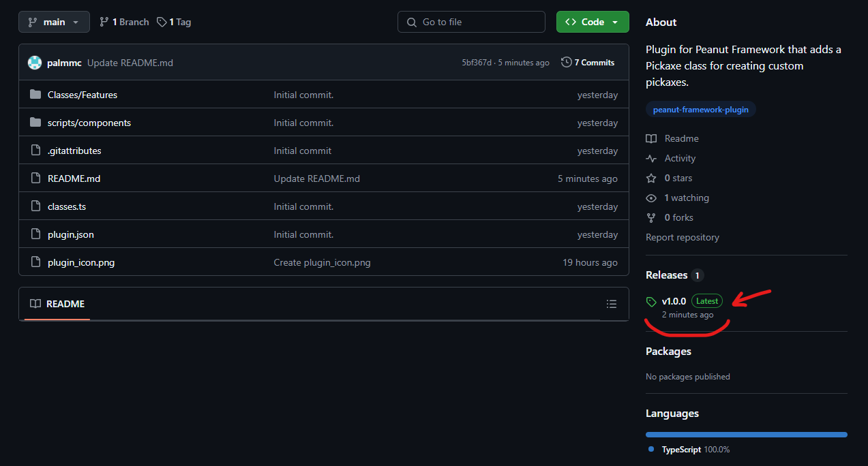Open .gitattributes Initial commit message
This screenshot has width=868, height=466.
pos(303,151)
